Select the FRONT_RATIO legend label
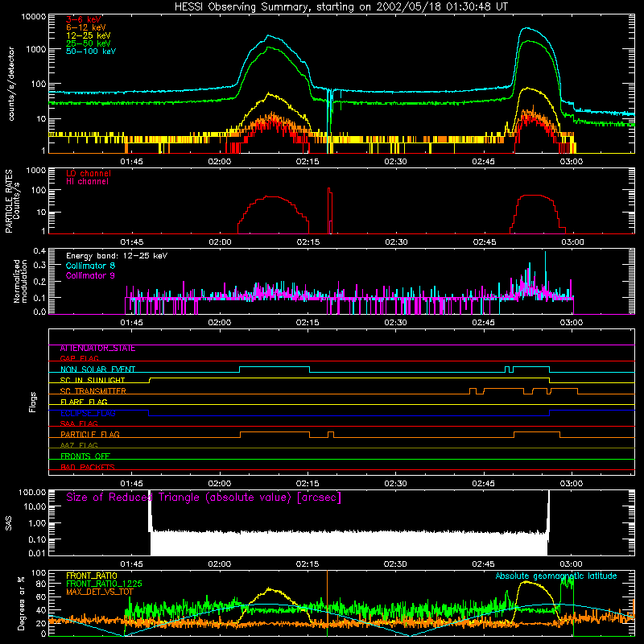 92,576
